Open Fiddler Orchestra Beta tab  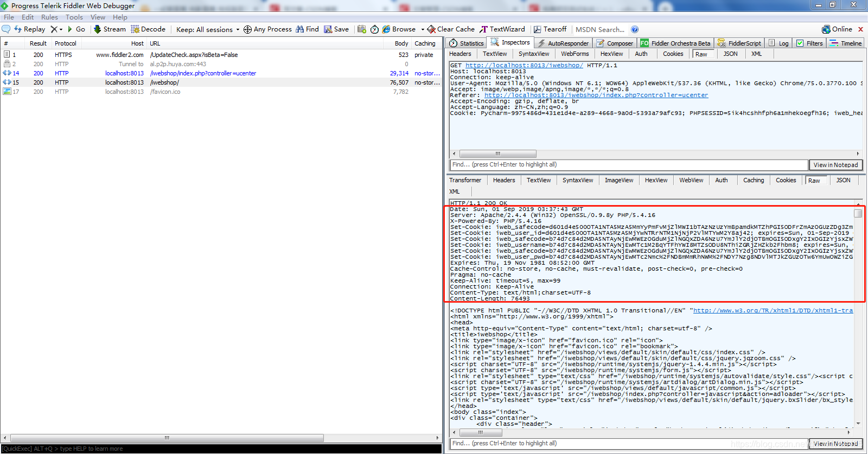675,43
